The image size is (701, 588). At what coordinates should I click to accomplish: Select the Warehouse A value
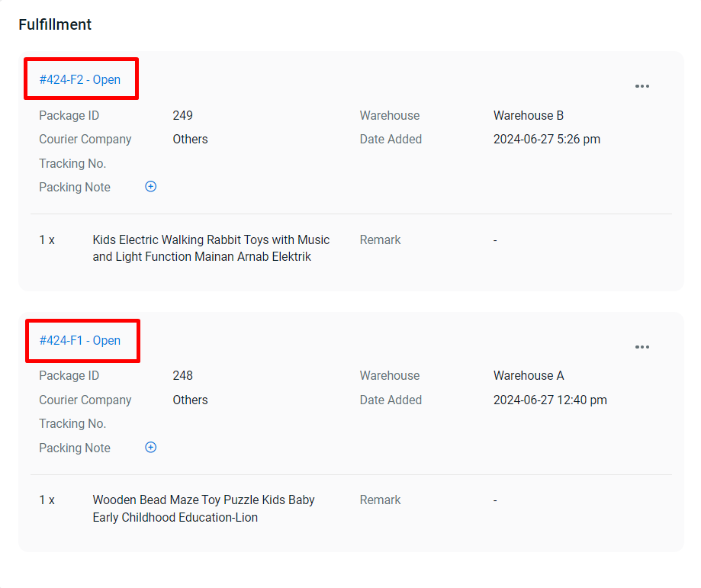pyautogui.click(x=529, y=376)
